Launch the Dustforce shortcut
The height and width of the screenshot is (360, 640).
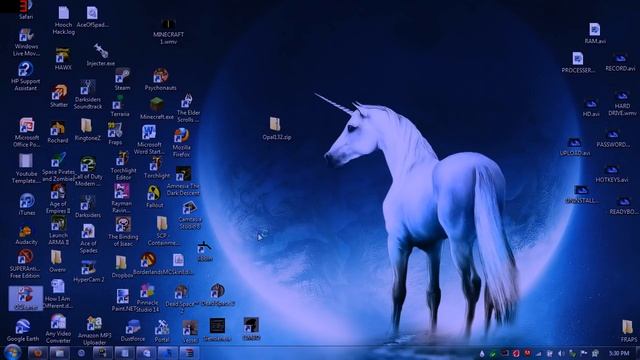click(133, 331)
